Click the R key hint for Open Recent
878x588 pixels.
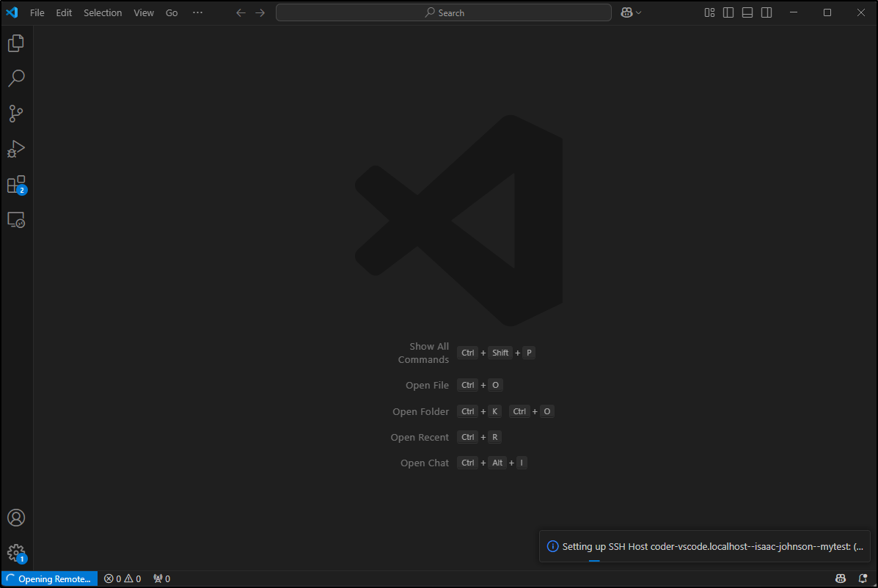494,437
